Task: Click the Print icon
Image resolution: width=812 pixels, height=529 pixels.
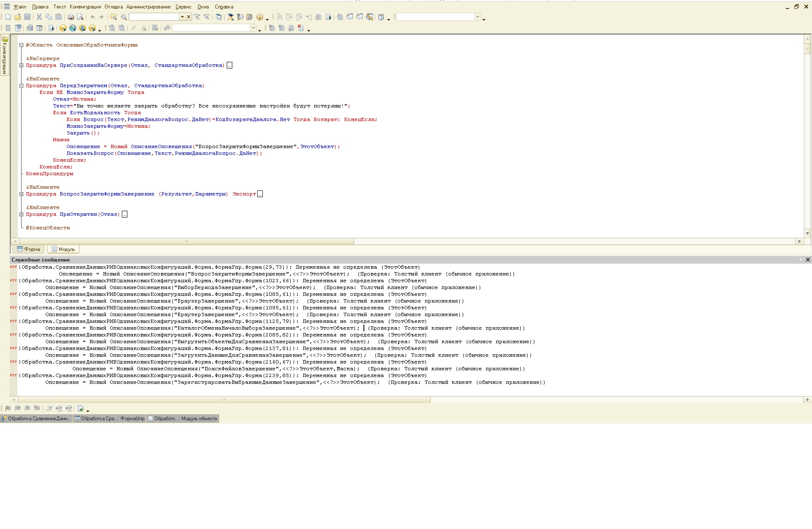Action: (71, 17)
